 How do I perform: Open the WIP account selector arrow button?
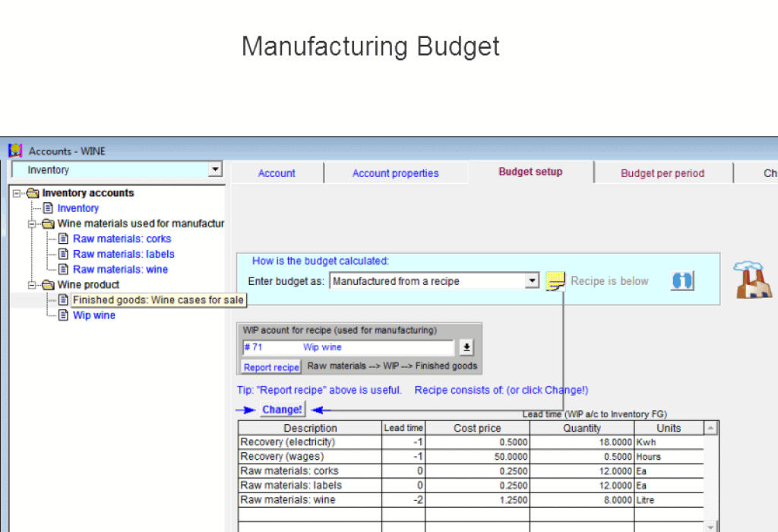[466, 347]
